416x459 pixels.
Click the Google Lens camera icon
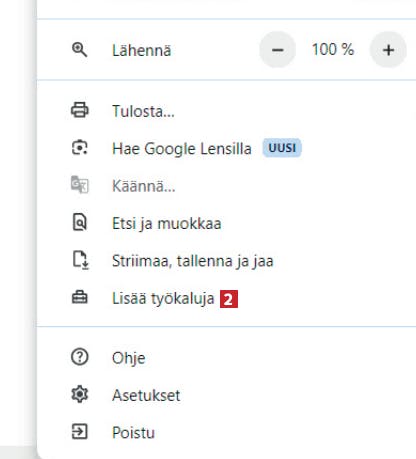click(80, 148)
